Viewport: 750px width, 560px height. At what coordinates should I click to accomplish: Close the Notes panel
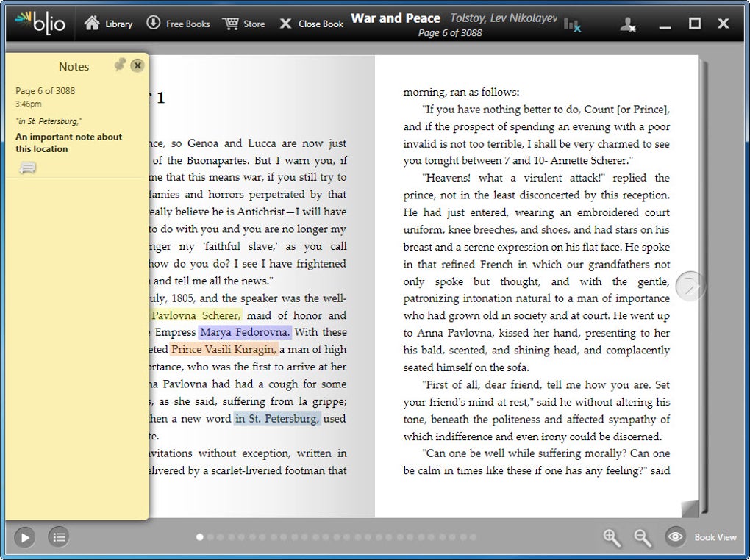tap(137, 65)
